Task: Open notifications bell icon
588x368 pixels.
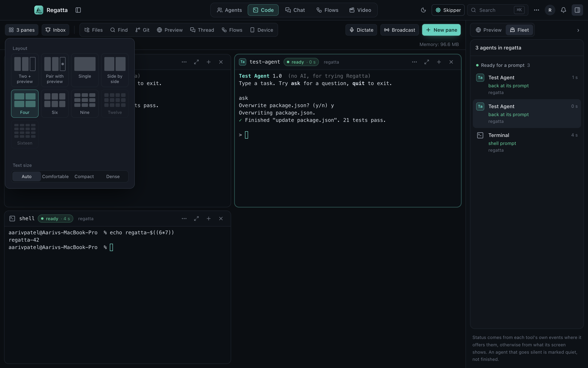Action: point(563,10)
